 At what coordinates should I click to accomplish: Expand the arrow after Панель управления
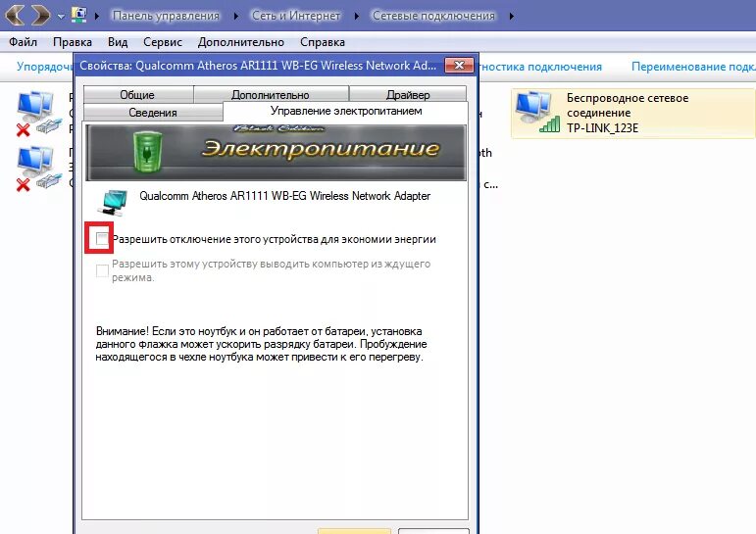[235, 16]
